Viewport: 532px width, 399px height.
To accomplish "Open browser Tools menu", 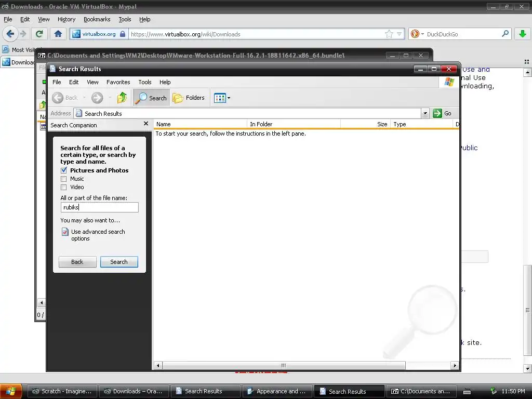I will pos(125,19).
